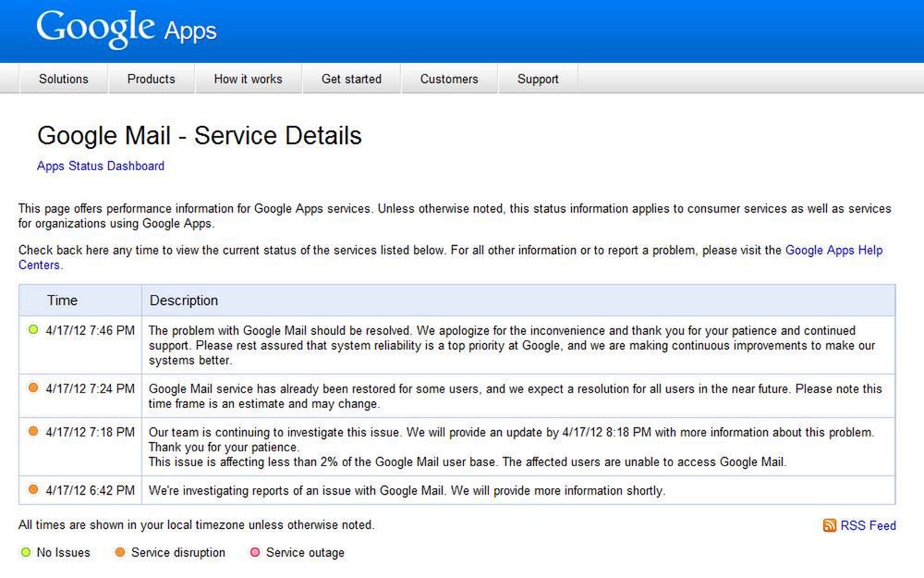Click the Google Mail - Service Details heading

(200, 136)
